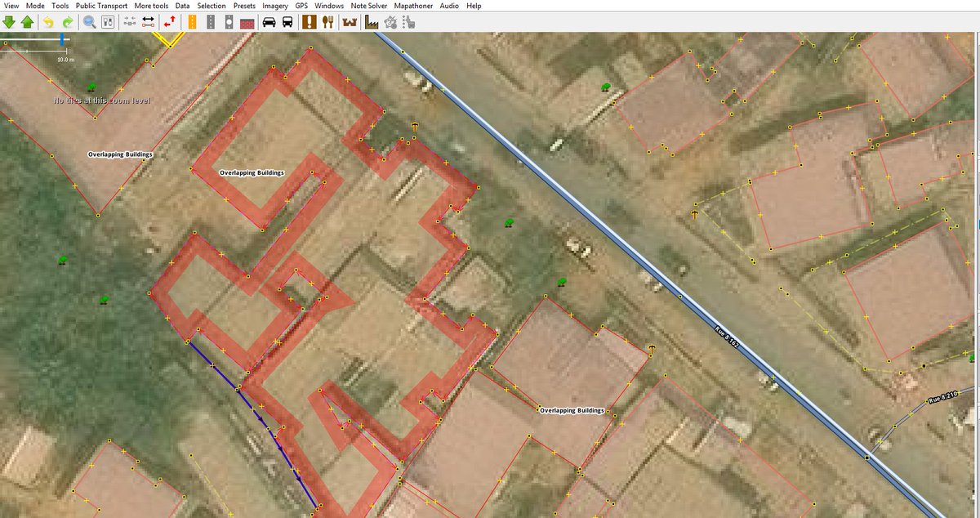Open the Public Transport menu
The width and height of the screenshot is (980, 518).
pyautogui.click(x=103, y=6)
